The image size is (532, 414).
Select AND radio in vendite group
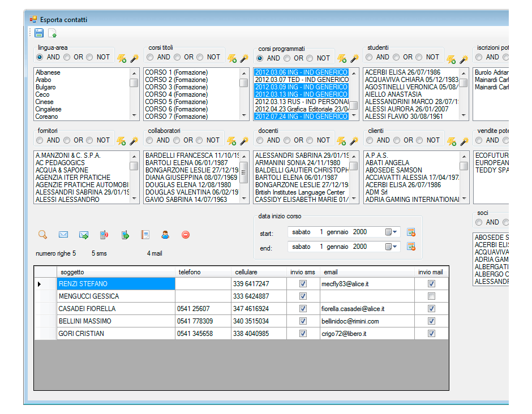coord(479,140)
